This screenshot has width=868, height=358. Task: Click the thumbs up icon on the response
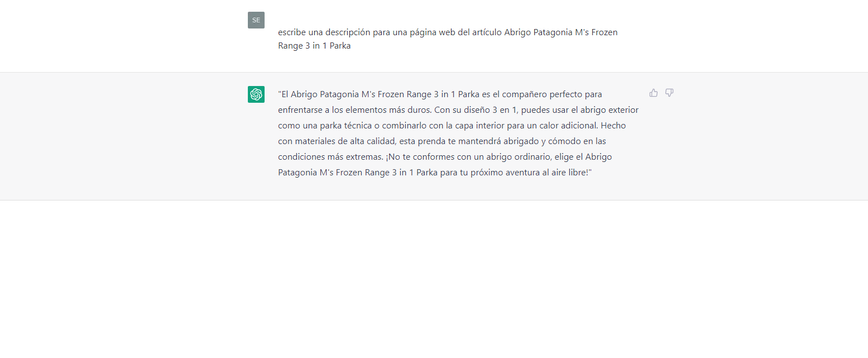coord(654,93)
